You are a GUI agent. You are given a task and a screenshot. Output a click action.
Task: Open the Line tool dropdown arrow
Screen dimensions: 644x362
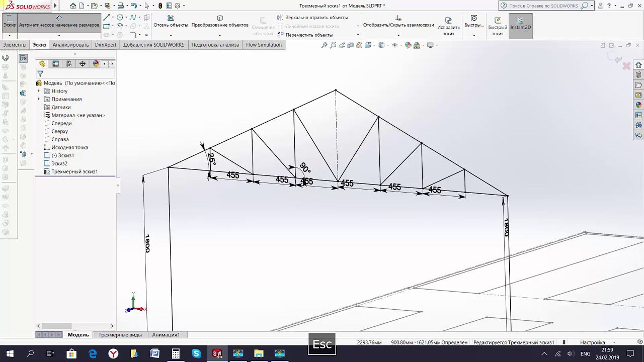[112, 18]
